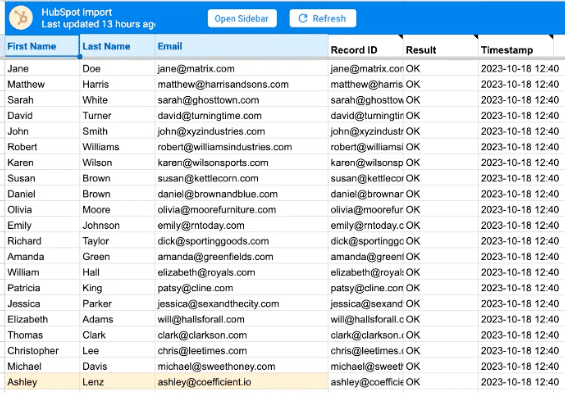Select email cell dick@sportinggoods.com

pos(241,241)
